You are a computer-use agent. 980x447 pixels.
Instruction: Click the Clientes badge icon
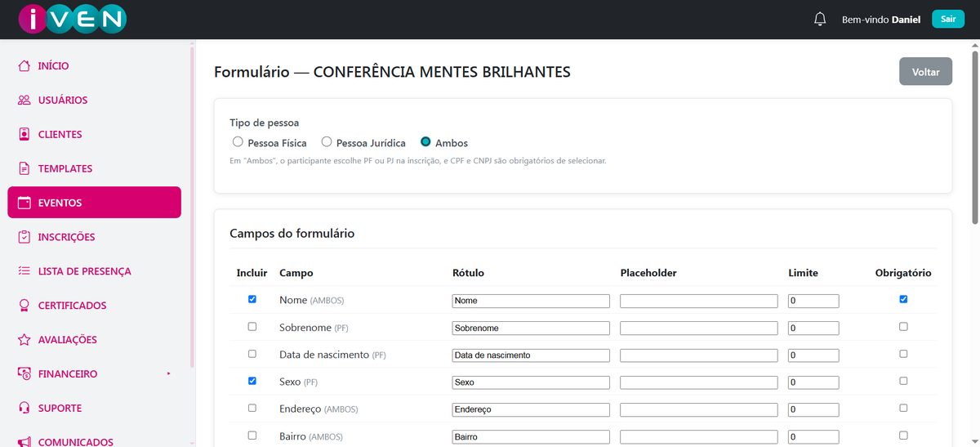pyautogui.click(x=24, y=135)
